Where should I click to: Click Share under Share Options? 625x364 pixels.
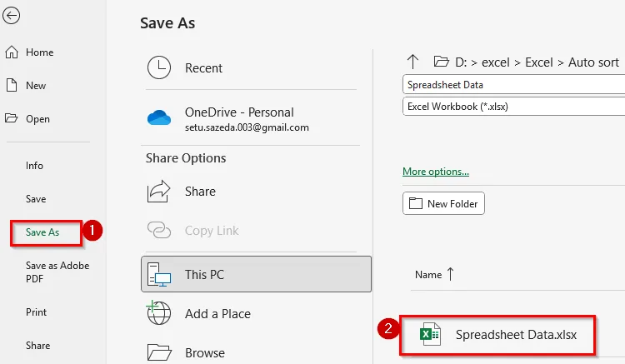tap(200, 192)
